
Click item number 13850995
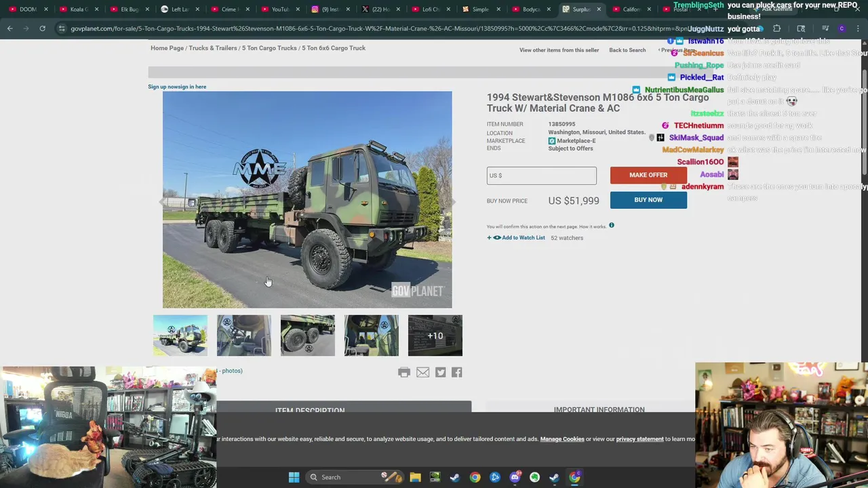pyautogui.click(x=561, y=124)
